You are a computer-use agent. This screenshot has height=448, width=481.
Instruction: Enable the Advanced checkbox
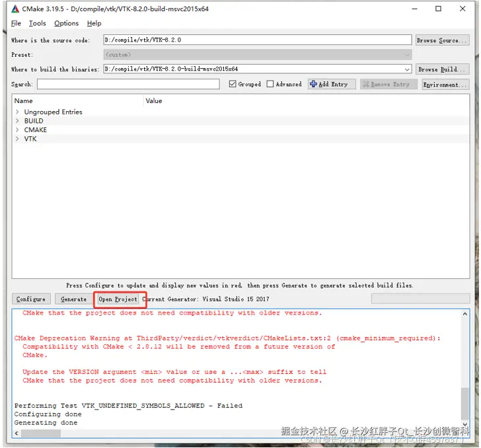click(x=270, y=84)
